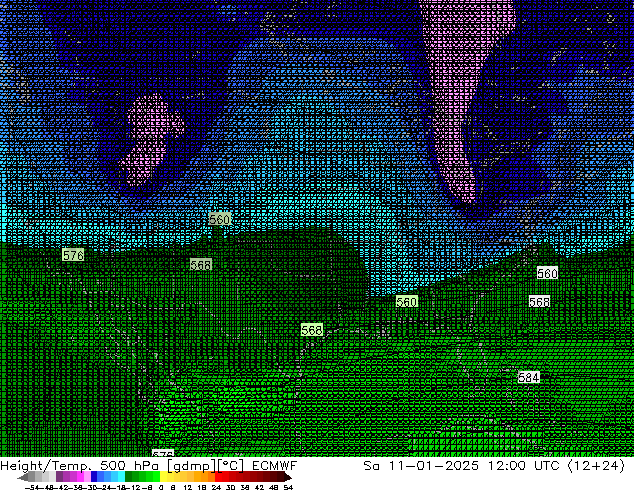Click the "500 hPa" pressure level text
Viewport: 634px width, 490px height.
click(x=129, y=465)
